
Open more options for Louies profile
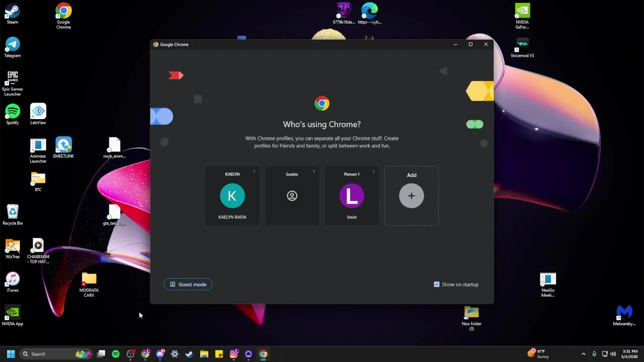(314, 172)
